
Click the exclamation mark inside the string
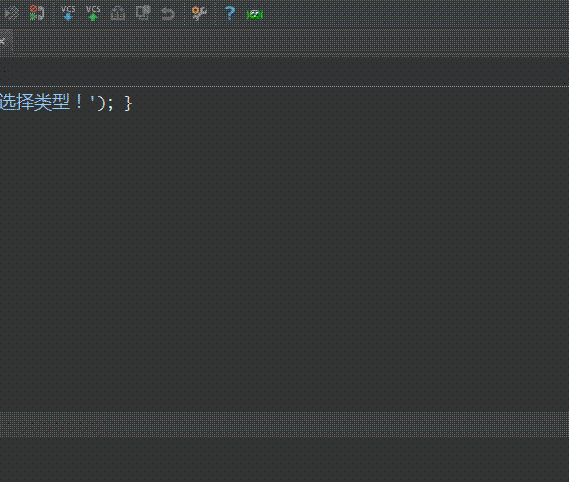(79, 103)
